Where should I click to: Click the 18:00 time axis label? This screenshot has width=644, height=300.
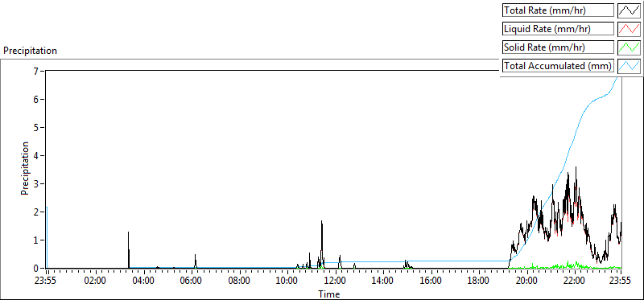478,282
